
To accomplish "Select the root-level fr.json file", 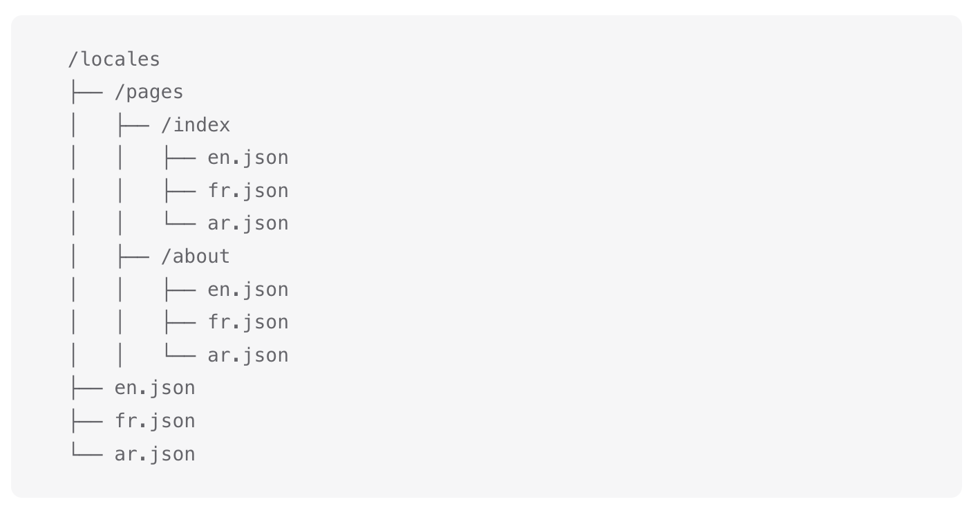I will [155, 421].
